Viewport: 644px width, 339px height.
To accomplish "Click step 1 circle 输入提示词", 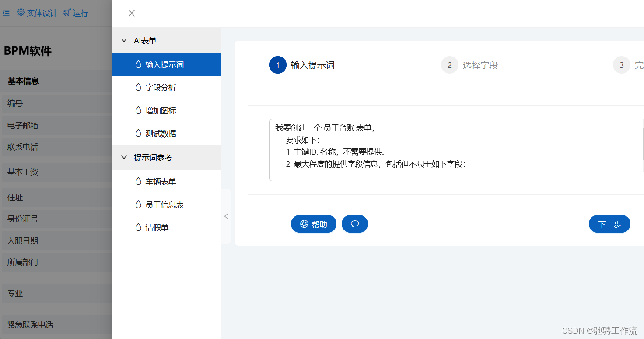I will pyautogui.click(x=277, y=65).
